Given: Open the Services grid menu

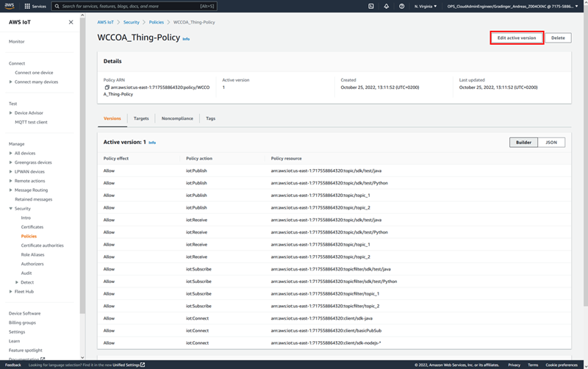Looking at the screenshot, I should tap(36, 6).
